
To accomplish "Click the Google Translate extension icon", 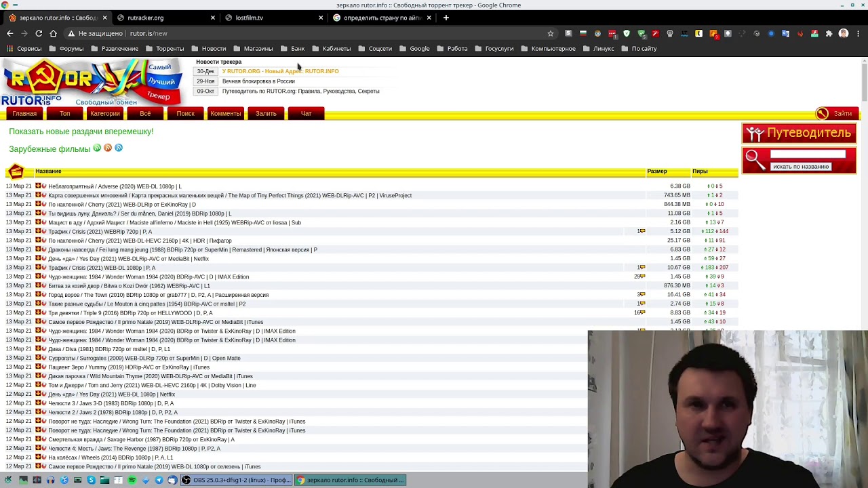I will (785, 33).
